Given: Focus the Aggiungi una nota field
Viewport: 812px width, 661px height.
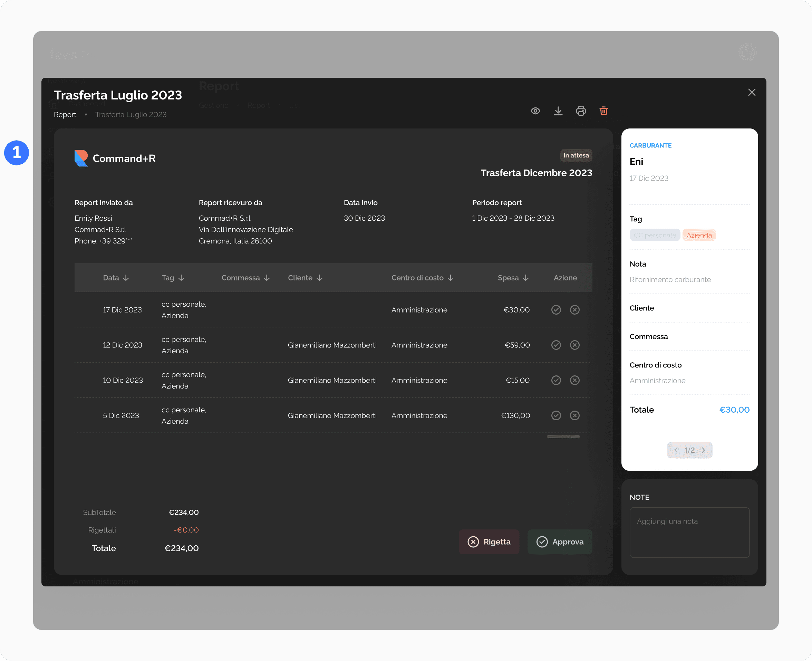Looking at the screenshot, I should tap(689, 532).
